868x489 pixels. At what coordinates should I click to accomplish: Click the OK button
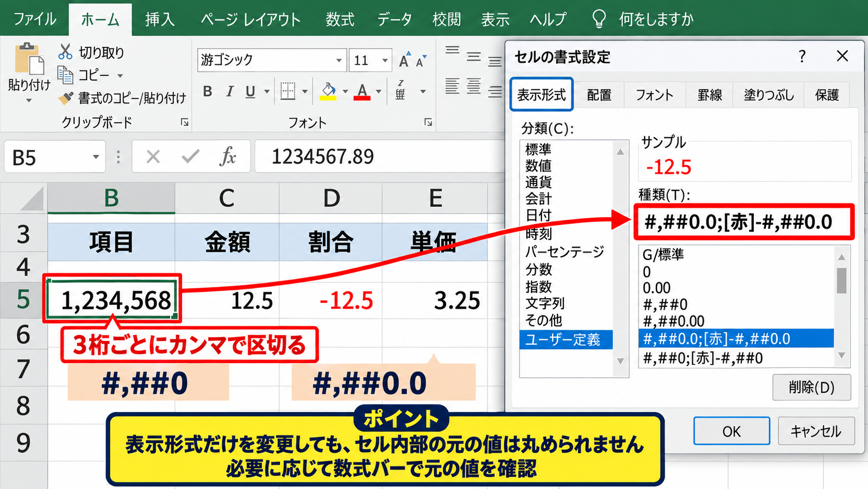tap(731, 431)
